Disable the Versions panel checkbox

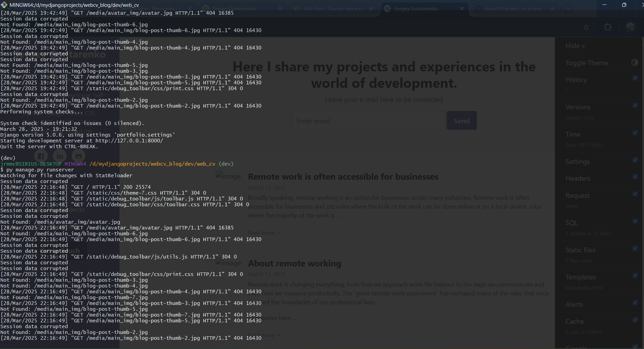pos(635,106)
